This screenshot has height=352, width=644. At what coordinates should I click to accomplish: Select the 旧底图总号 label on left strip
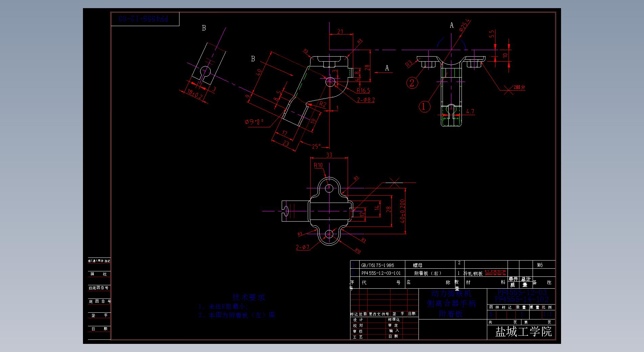click(x=99, y=288)
